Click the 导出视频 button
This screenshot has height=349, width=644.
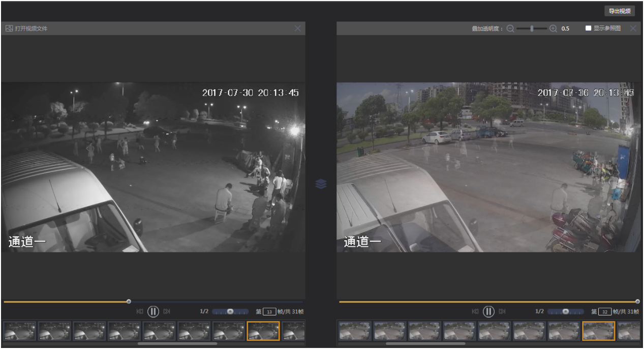620,11
